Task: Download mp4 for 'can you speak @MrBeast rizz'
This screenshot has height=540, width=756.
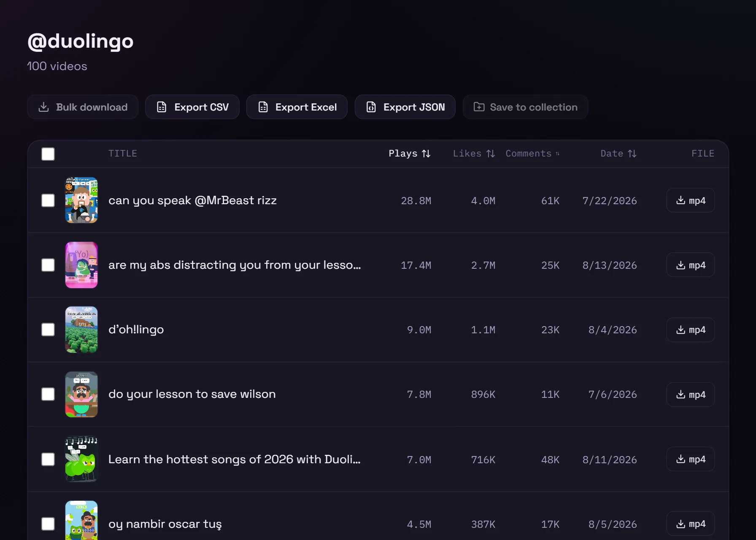Action: click(691, 200)
